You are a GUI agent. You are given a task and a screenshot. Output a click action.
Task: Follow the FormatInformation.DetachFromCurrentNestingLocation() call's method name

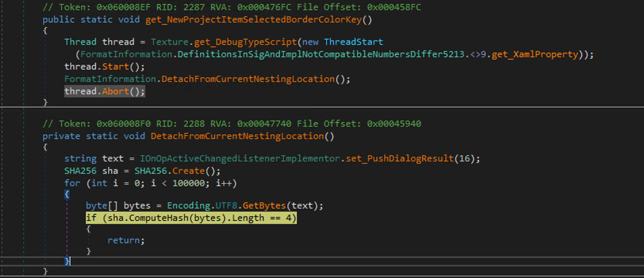(x=248, y=79)
